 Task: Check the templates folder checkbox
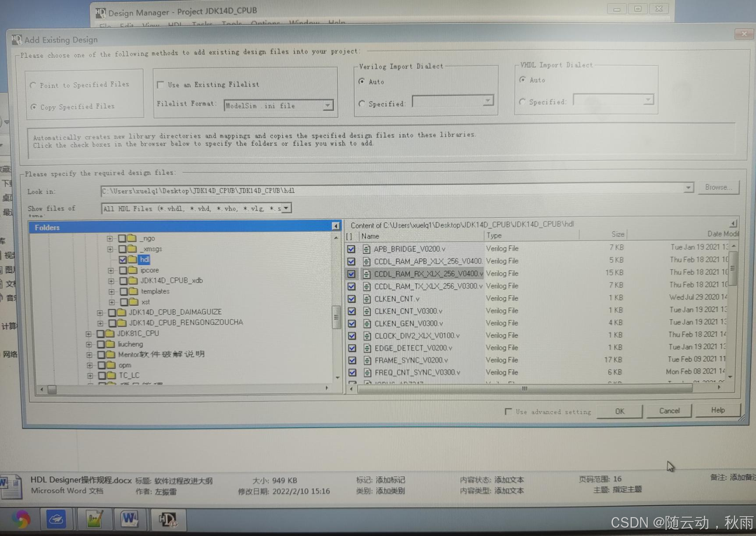point(124,292)
